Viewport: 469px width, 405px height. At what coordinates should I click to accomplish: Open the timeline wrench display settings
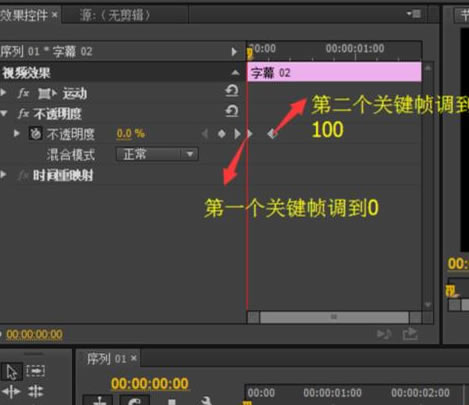(x=207, y=400)
